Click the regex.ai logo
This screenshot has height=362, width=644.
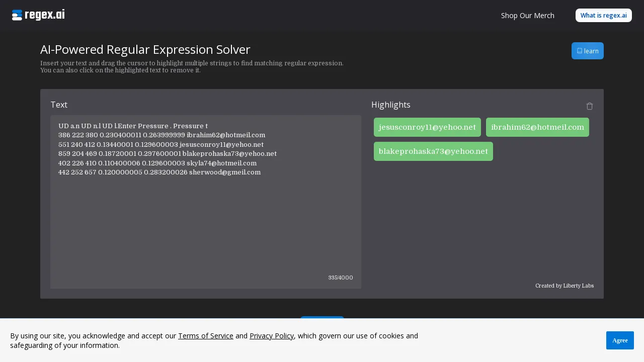38,15
